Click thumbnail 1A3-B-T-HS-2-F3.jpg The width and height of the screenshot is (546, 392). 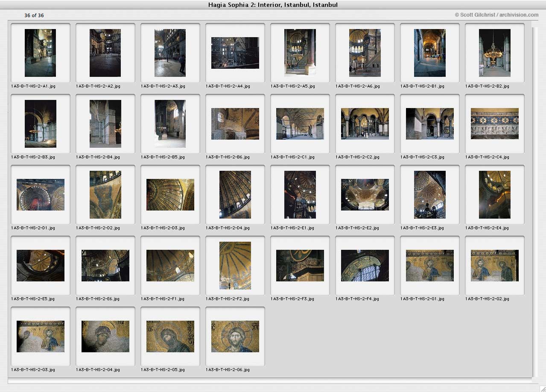point(300,266)
